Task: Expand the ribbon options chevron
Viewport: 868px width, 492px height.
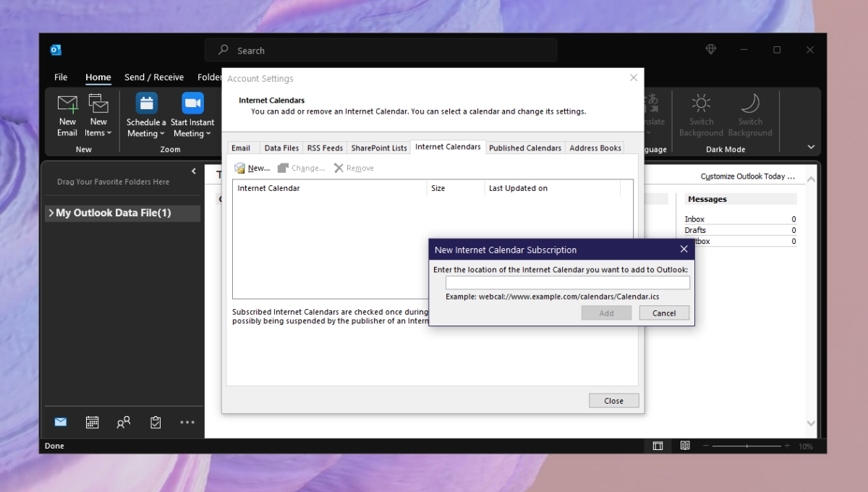Action: 811,147
